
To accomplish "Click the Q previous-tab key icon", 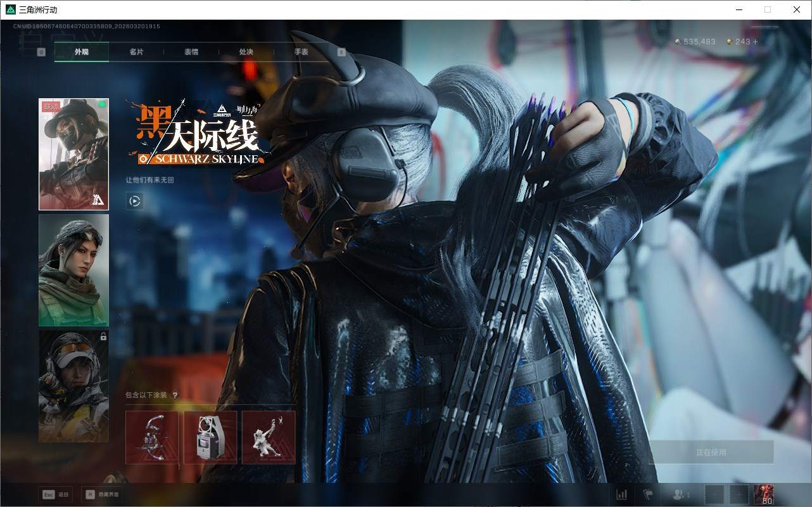I will 41,52.
